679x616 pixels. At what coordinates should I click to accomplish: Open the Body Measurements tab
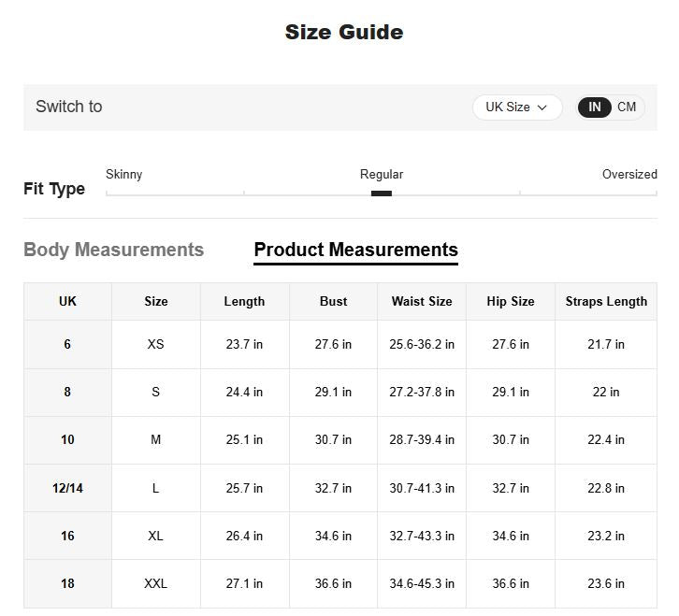tap(113, 250)
